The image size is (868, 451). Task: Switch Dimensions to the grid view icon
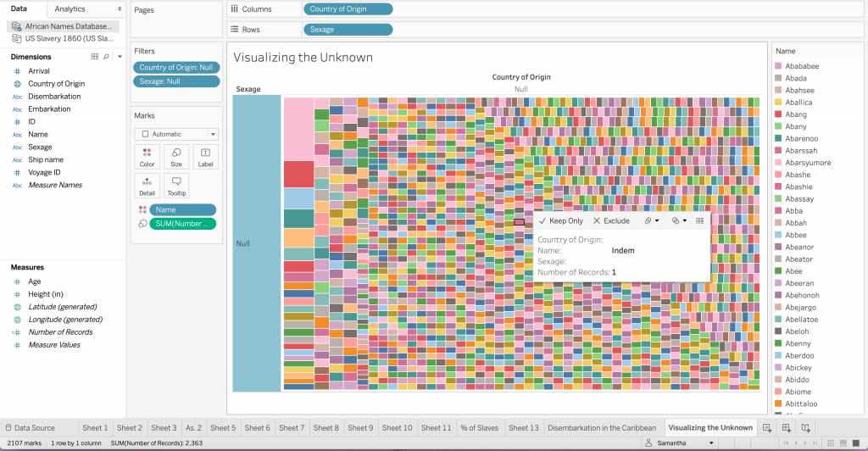[x=94, y=57]
